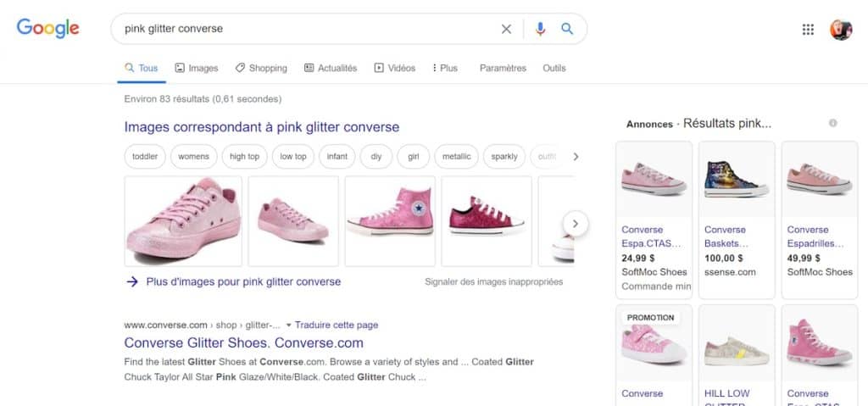Click result count text Environ 83 résultats
The height and width of the screenshot is (406, 868).
coord(203,99)
